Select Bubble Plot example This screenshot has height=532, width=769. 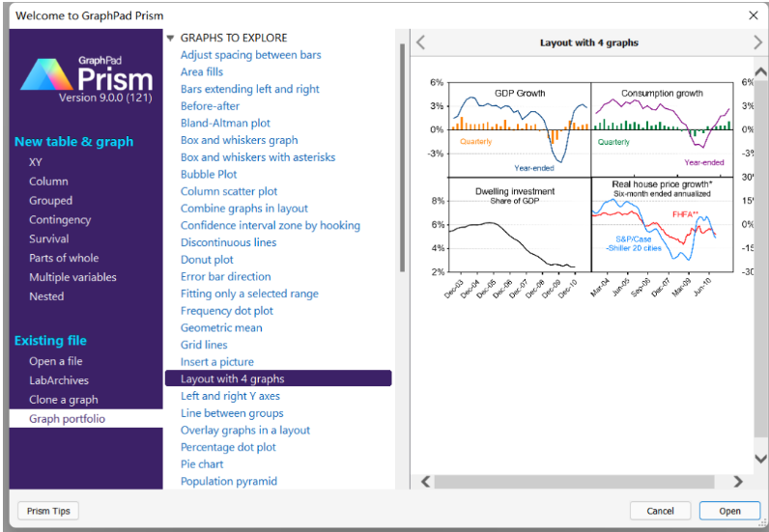(x=209, y=175)
